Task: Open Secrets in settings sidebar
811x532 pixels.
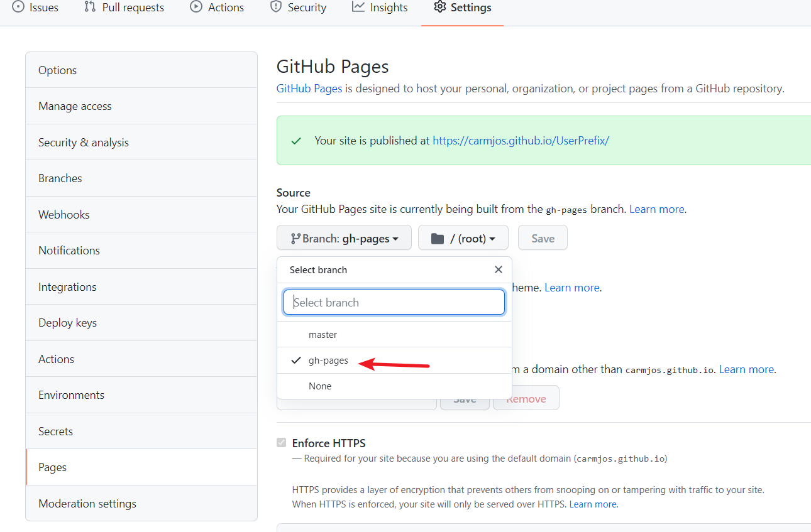Action: 55,432
